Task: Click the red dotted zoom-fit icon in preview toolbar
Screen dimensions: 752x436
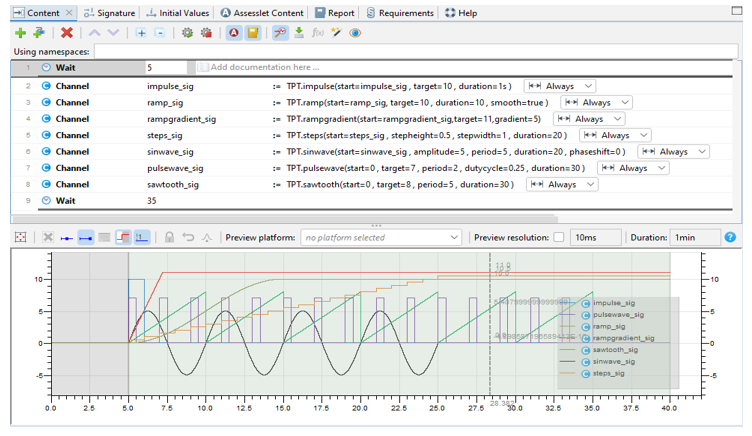Action: 20,237
